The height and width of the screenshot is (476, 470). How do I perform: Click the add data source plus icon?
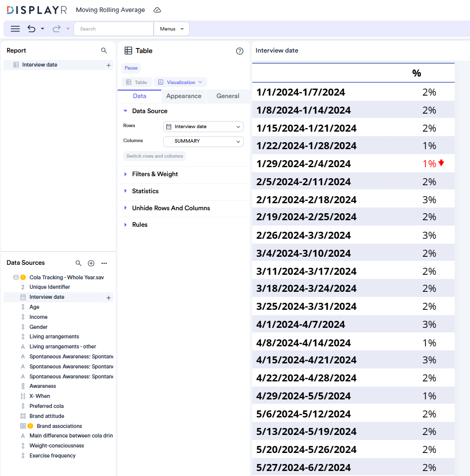(x=91, y=263)
